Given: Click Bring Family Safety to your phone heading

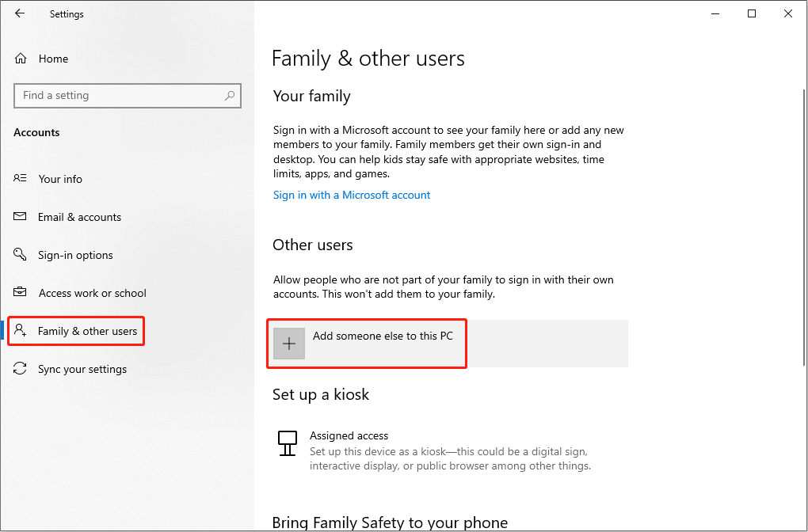Looking at the screenshot, I should (390, 522).
